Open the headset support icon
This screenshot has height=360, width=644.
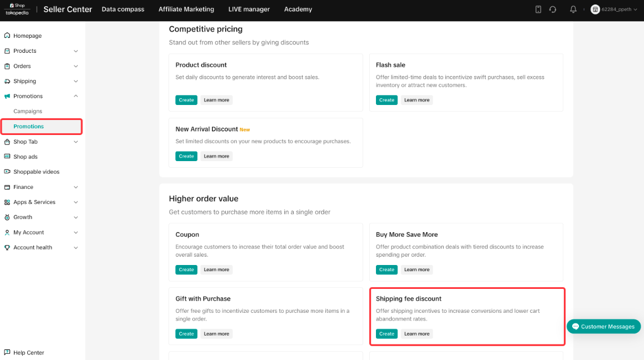pos(553,9)
